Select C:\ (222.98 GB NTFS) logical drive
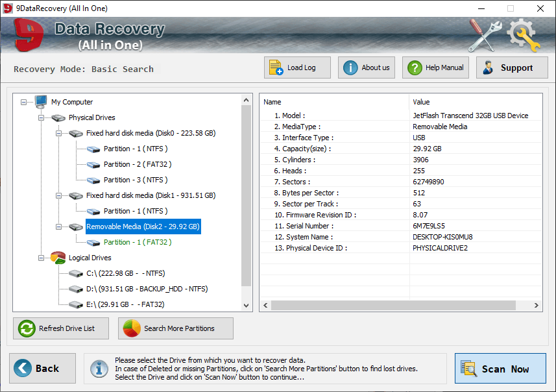 (125, 273)
